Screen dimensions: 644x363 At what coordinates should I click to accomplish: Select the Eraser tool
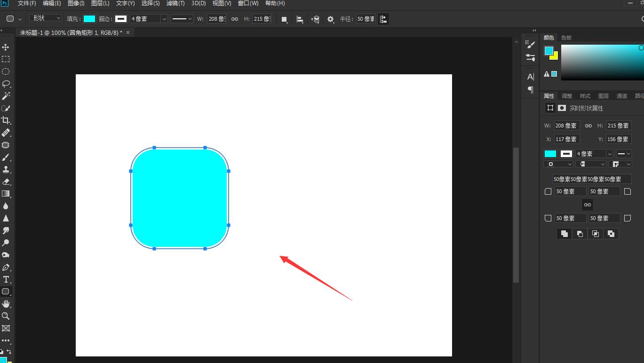point(6,181)
